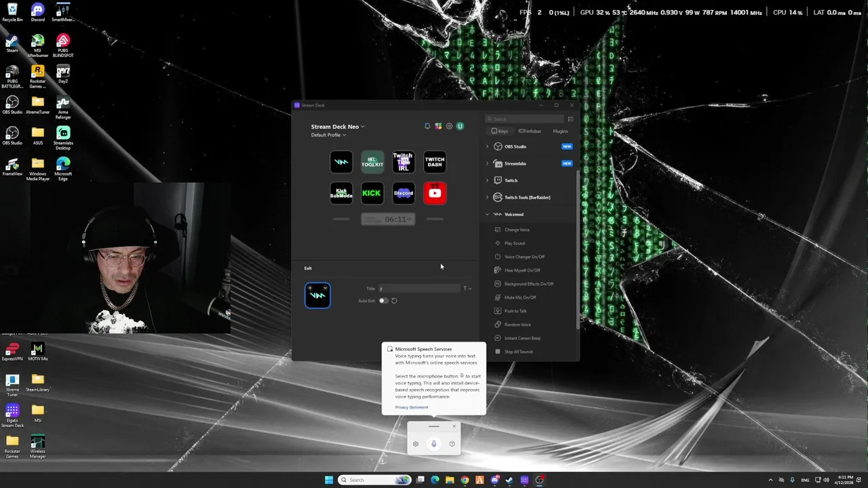
Task: Click the Push to Talk action
Action: tap(515, 311)
